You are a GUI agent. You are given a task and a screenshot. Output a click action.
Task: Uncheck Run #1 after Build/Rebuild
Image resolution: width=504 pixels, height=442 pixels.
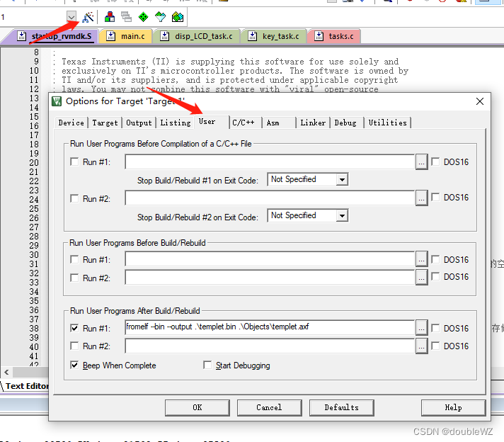[x=74, y=328]
